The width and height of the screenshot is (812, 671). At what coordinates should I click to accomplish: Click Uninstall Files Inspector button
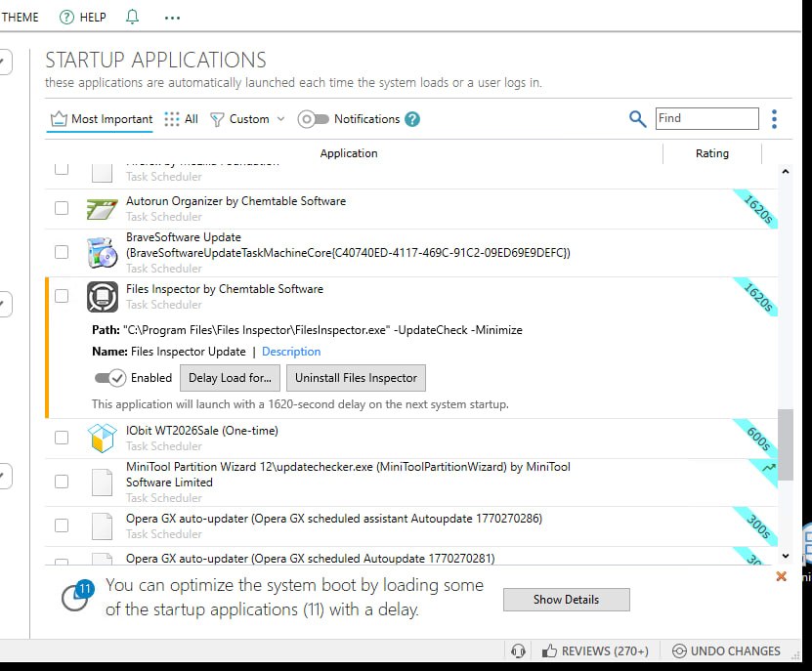tap(356, 378)
